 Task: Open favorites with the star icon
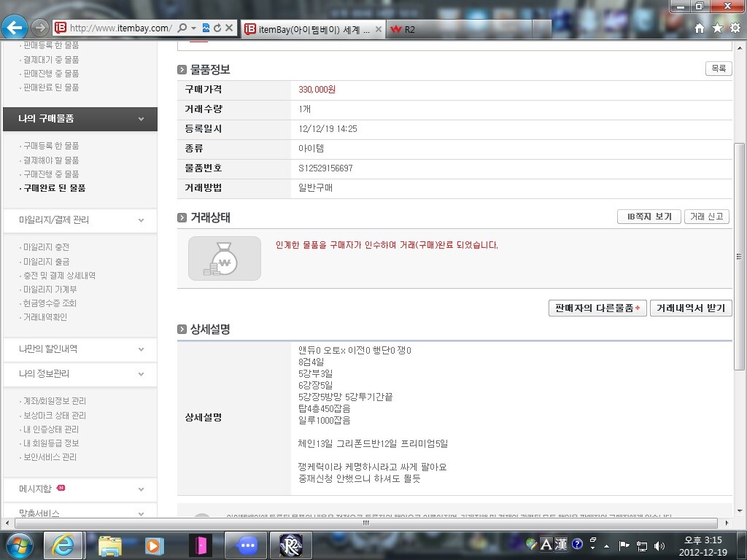[x=717, y=28]
